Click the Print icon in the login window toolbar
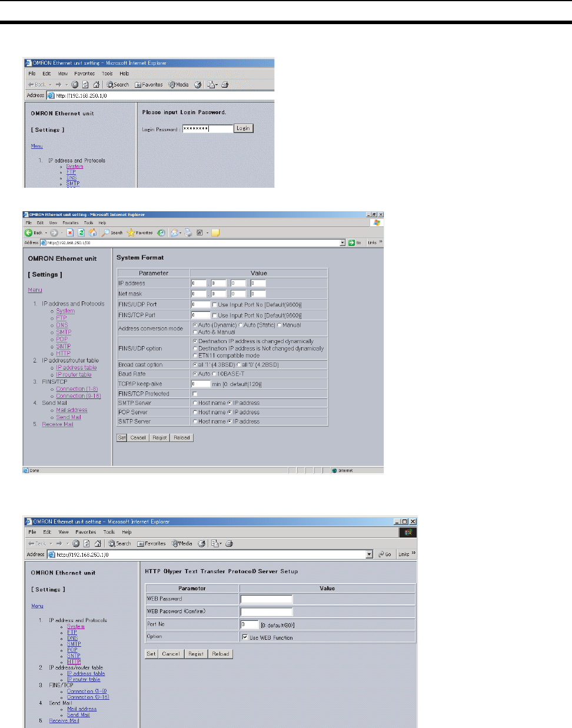This screenshot has height=728, width=572. click(225, 85)
